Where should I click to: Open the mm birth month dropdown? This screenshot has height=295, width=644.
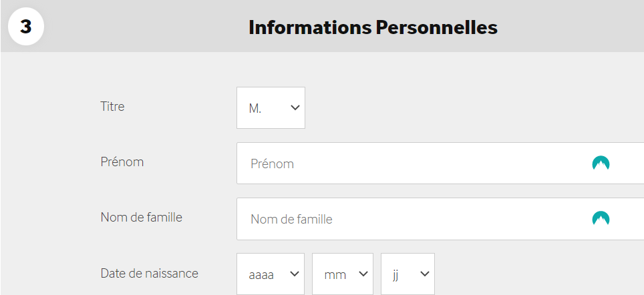pyautogui.click(x=343, y=274)
